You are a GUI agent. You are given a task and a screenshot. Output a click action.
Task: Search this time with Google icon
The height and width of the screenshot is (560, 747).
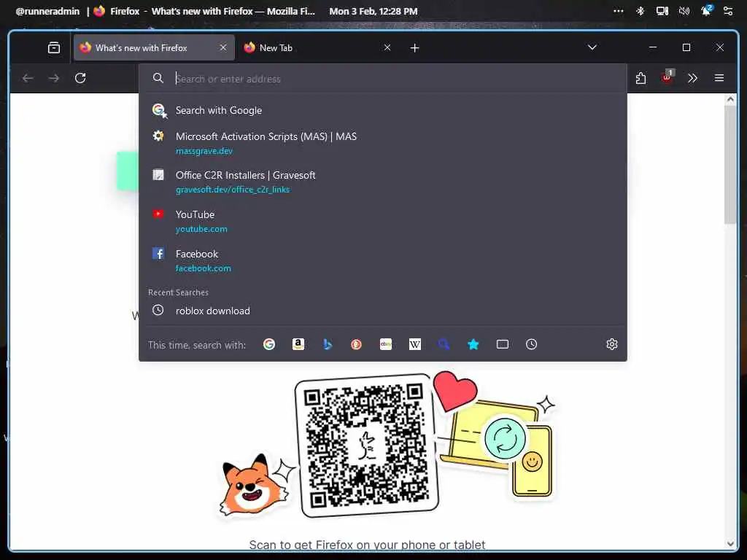269,344
